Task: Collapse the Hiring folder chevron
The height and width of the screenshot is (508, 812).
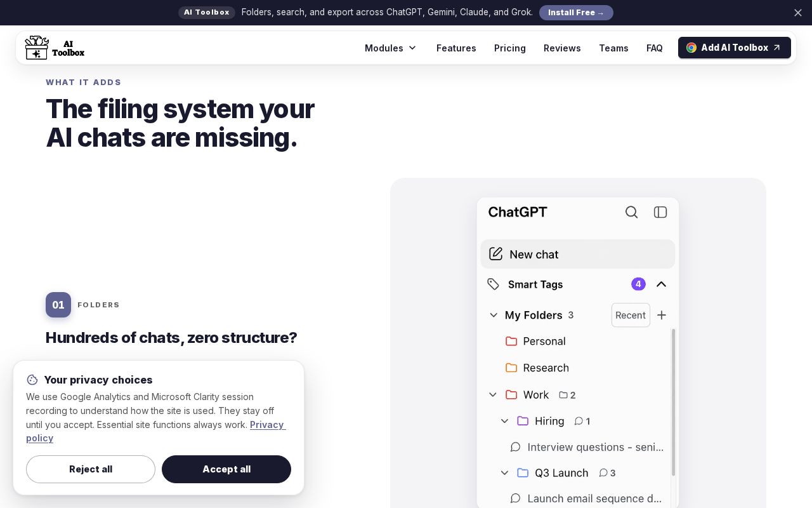Action: (505, 420)
